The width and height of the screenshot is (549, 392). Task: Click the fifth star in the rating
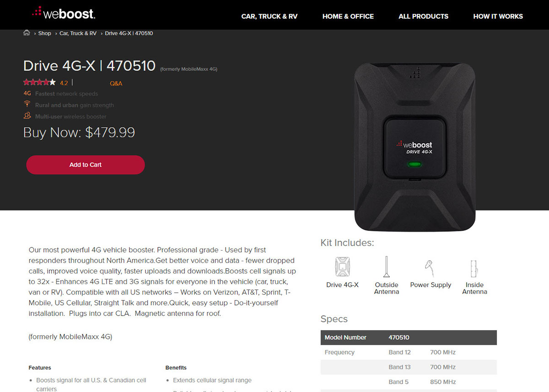pos(52,82)
